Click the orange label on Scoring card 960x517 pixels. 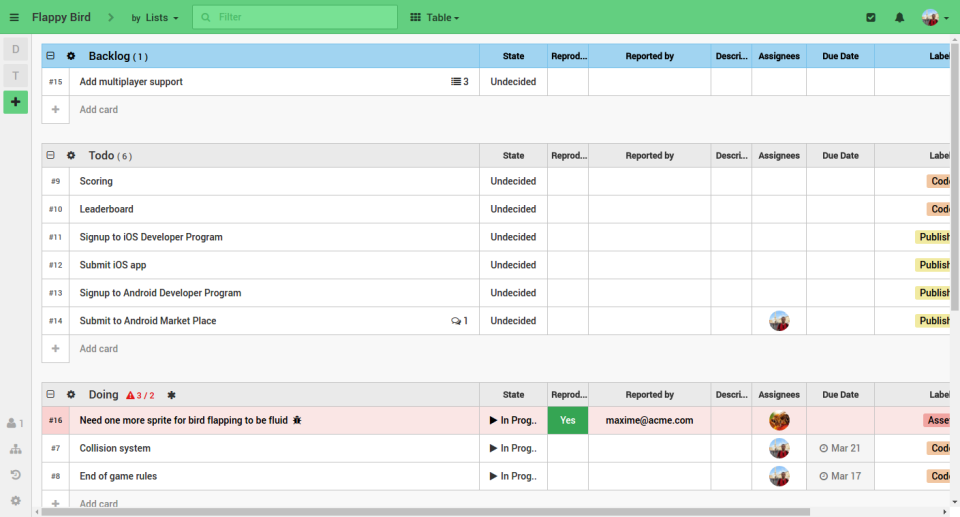click(938, 182)
